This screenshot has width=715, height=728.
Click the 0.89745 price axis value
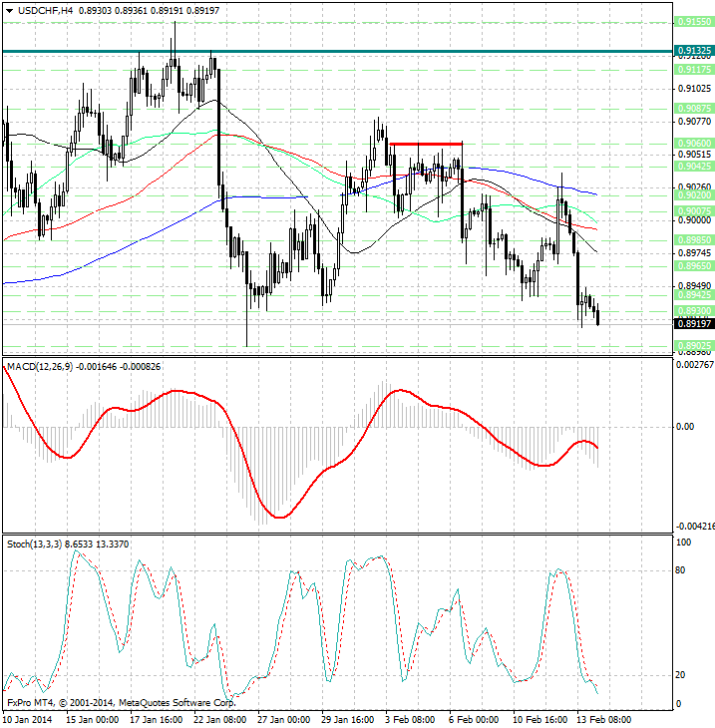(x=694, y=253)
